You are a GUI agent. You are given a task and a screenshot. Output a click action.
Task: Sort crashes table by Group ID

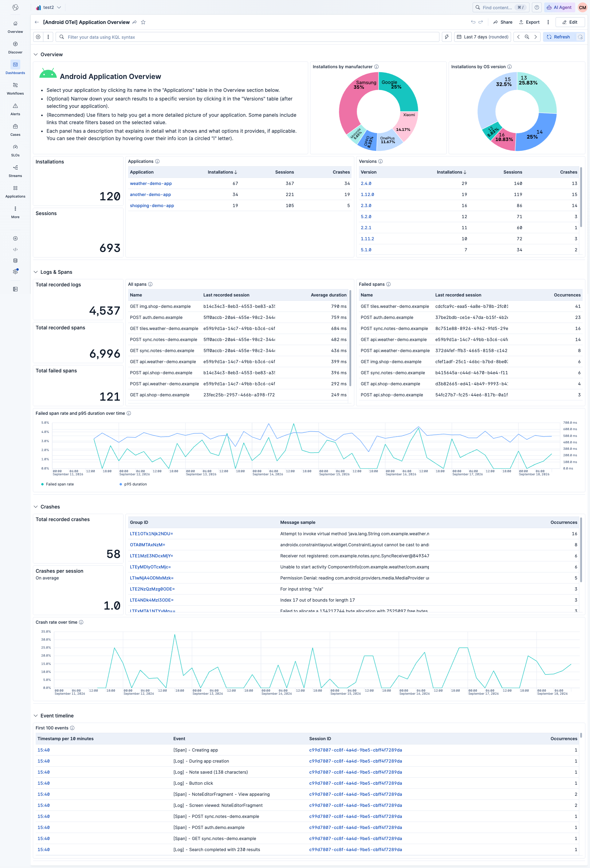coord(139,523)
